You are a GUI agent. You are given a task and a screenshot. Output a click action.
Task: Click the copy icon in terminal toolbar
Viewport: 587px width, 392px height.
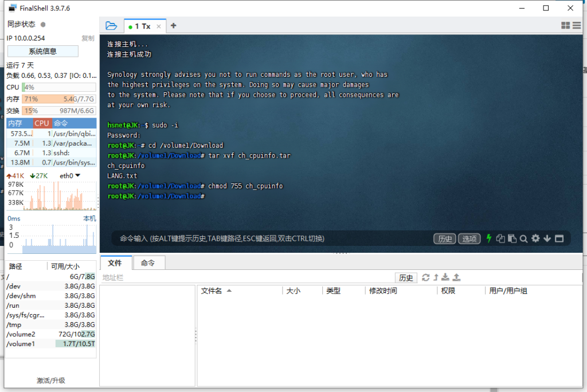tap(500, 238)
